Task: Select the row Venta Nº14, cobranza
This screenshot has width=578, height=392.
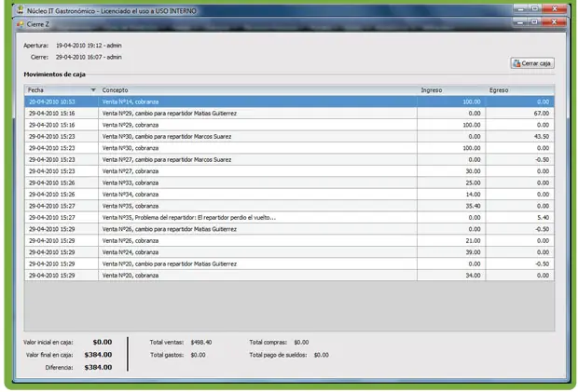Action: [x=289, y=101]
